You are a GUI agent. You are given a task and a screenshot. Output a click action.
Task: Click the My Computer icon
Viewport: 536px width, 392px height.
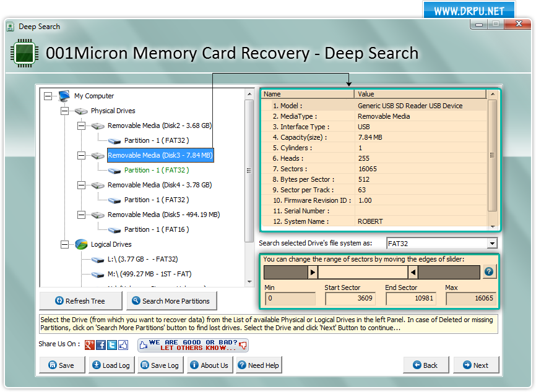coord(64,96)
